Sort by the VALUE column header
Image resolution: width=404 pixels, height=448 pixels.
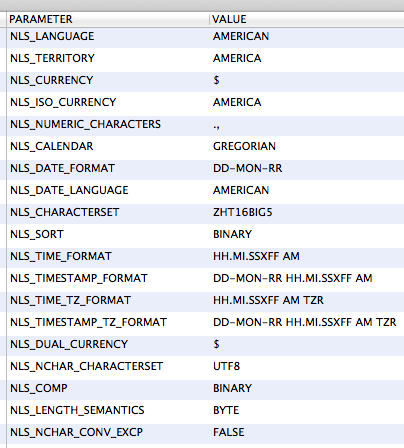coord(307,19)
